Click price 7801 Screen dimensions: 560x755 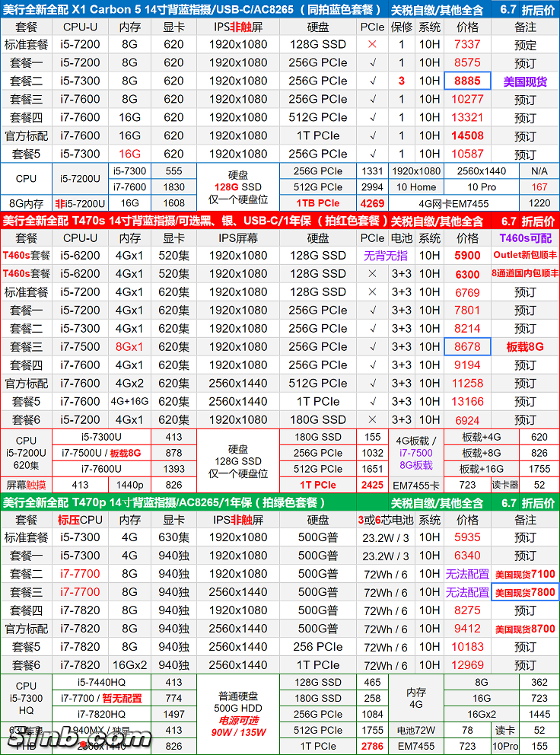coord(467,311)
